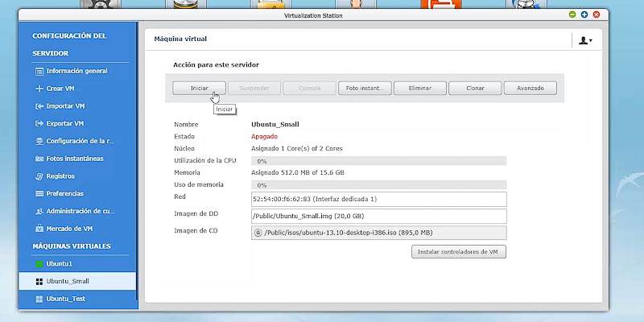Click the plus icon for Crear VM
The image size is (644, 322).
click(x=39, y=89)
